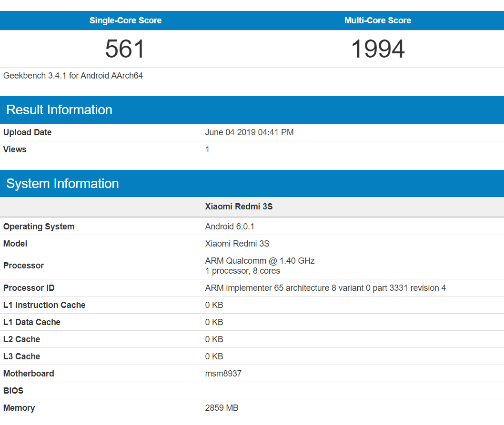Click the Geekbench 3.4.1 for Android AArch64 text
The height and width of the screenshot is (425, 504).
73,76
